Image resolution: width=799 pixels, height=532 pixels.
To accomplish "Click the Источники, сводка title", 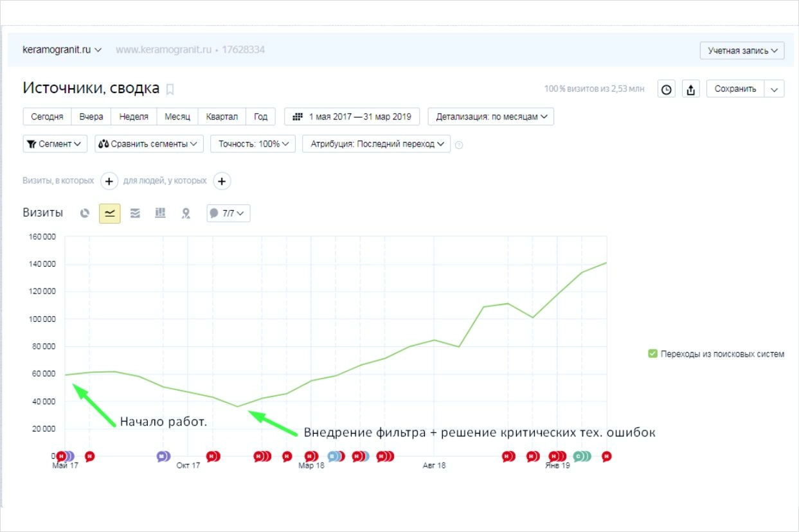I will click(x=91, y=89).
